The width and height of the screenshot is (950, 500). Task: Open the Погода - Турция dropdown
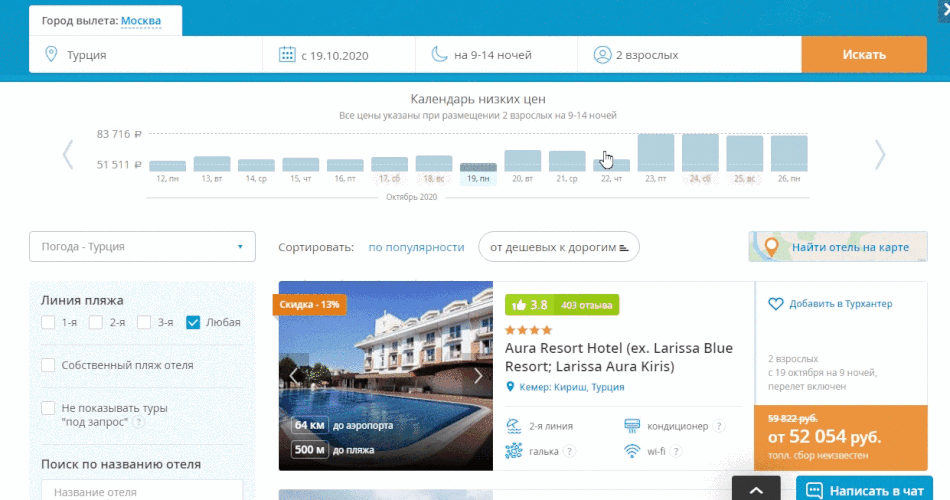tap(143, 246)
